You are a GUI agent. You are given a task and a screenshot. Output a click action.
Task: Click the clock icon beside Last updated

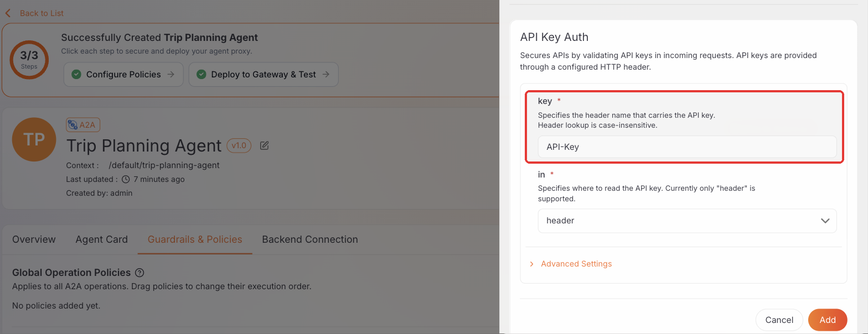tap(126, 179)
